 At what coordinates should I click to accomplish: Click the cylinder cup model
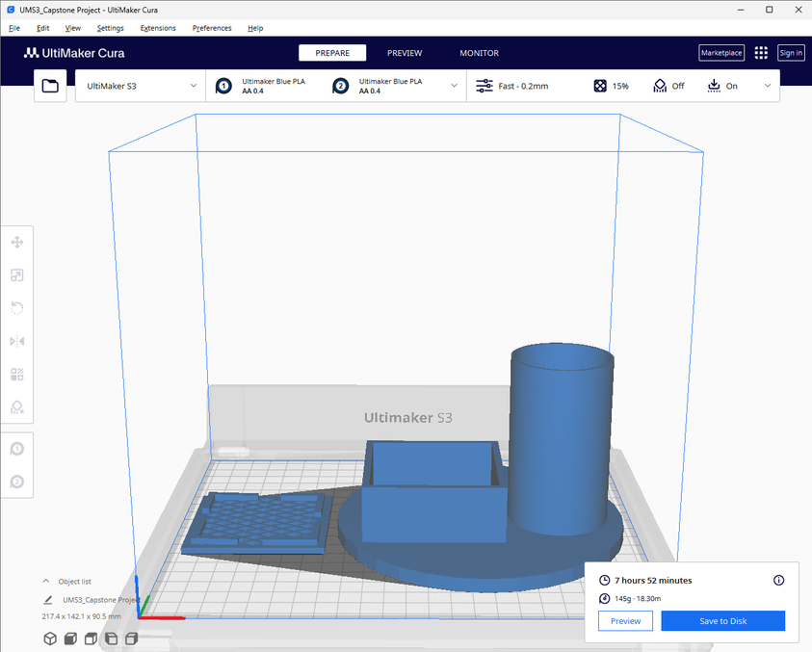pyautogui.click(x=561, y=440)
